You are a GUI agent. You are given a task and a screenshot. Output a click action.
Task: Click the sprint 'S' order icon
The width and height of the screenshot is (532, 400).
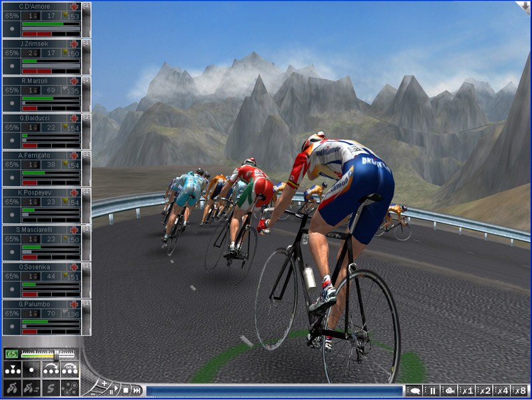click(50, 387)
